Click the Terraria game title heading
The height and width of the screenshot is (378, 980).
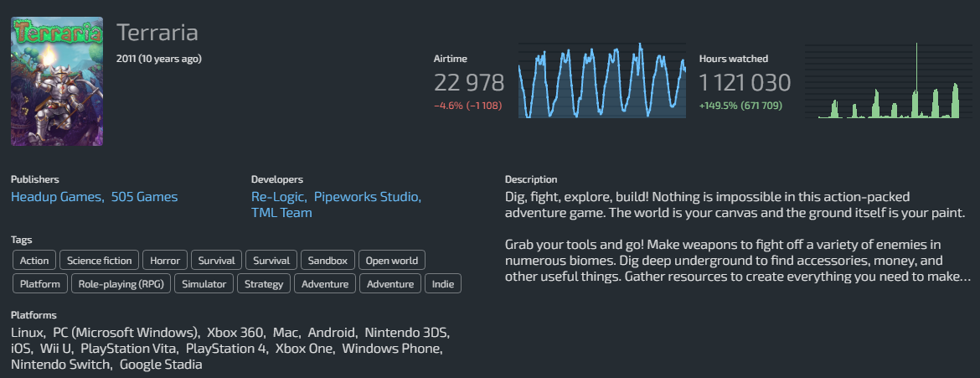[157, 34]
